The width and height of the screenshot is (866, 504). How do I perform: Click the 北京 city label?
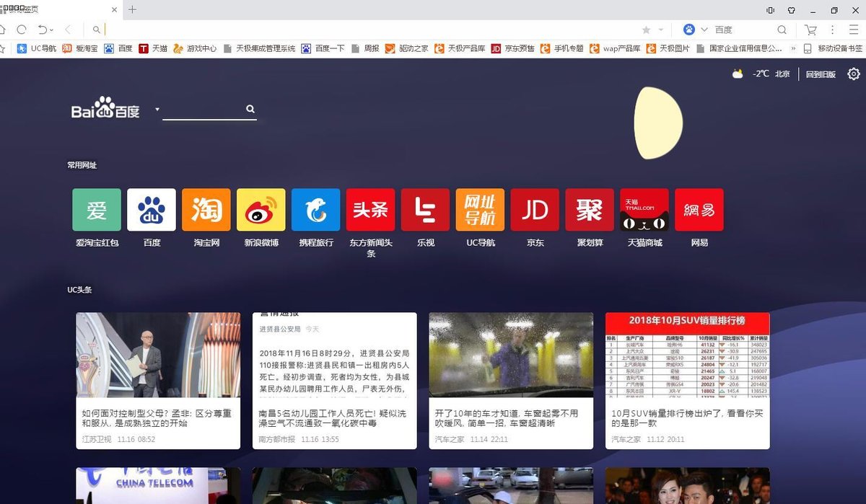(782, 74)
